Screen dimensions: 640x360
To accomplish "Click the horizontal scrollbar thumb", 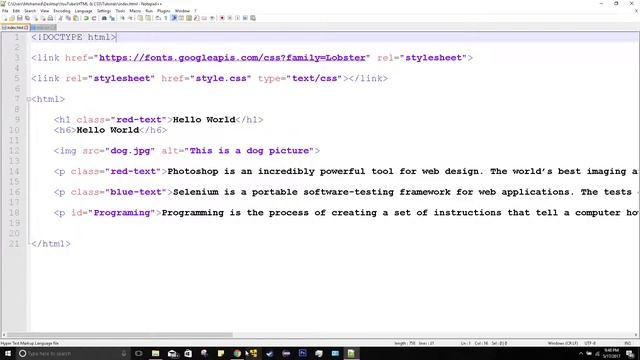I will 120,335.
